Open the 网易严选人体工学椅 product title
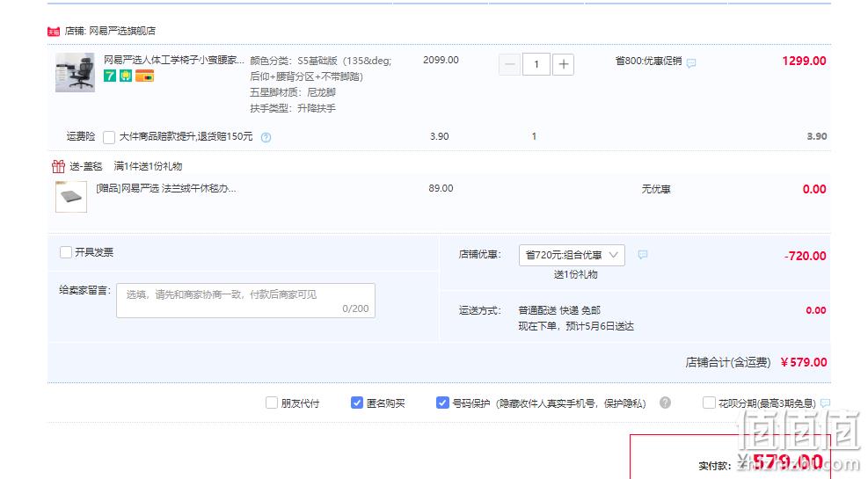Viewport: 868px width, 479px height. coord(174,60)
